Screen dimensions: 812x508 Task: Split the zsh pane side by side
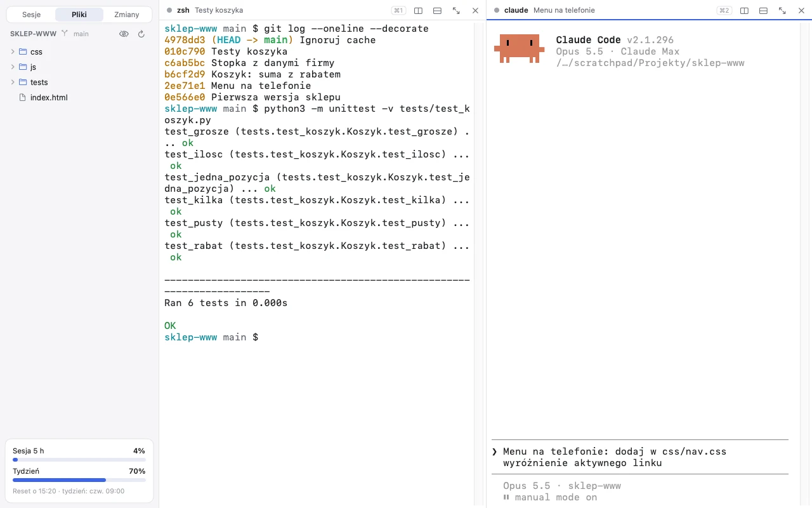tap(418, 10)
